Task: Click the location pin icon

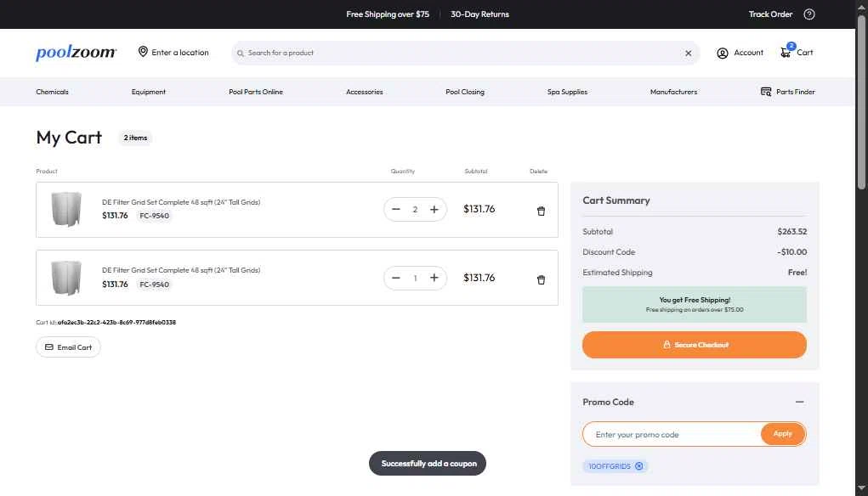Action: point(143,52)
